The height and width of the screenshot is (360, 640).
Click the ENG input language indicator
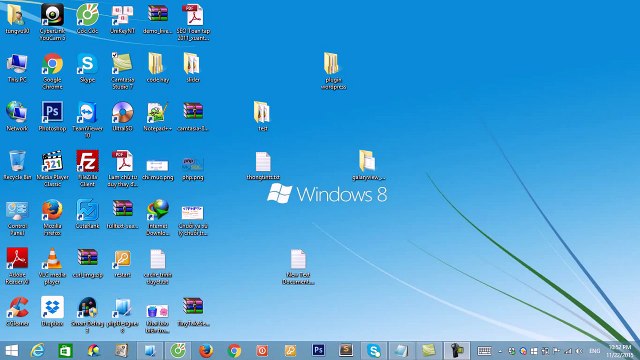(x=595, y=351)
